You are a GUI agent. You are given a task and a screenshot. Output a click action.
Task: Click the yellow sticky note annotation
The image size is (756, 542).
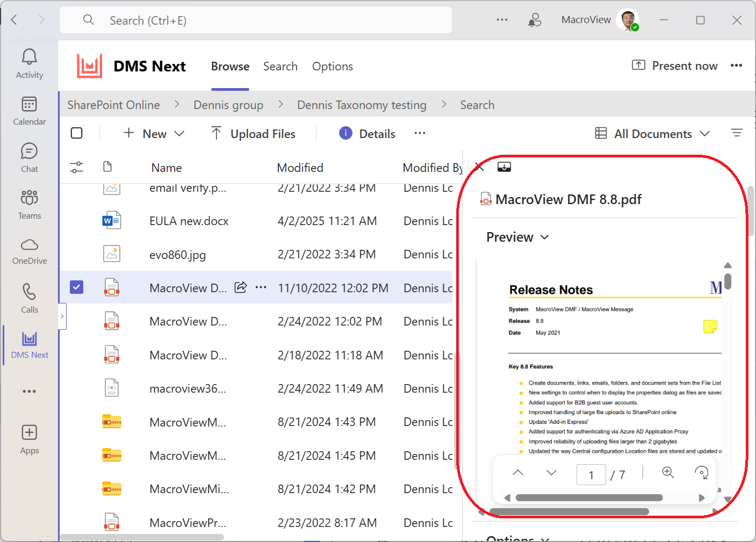tap(710, 327)
